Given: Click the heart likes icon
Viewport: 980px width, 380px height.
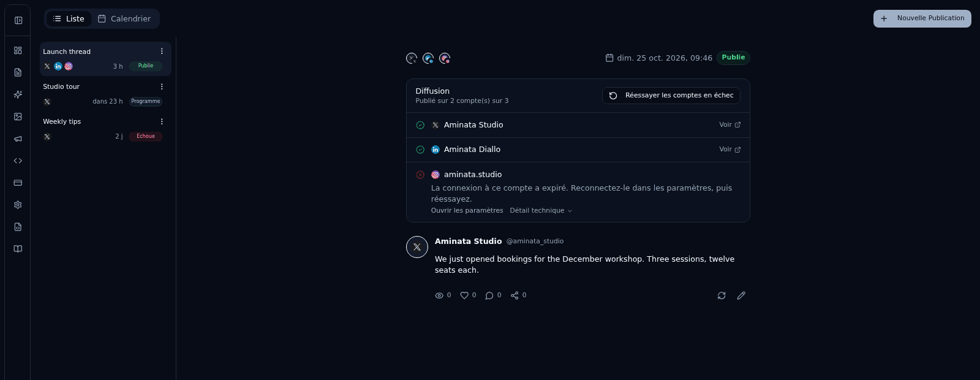Looking at the screenshot, I should [x=464, y=295].
